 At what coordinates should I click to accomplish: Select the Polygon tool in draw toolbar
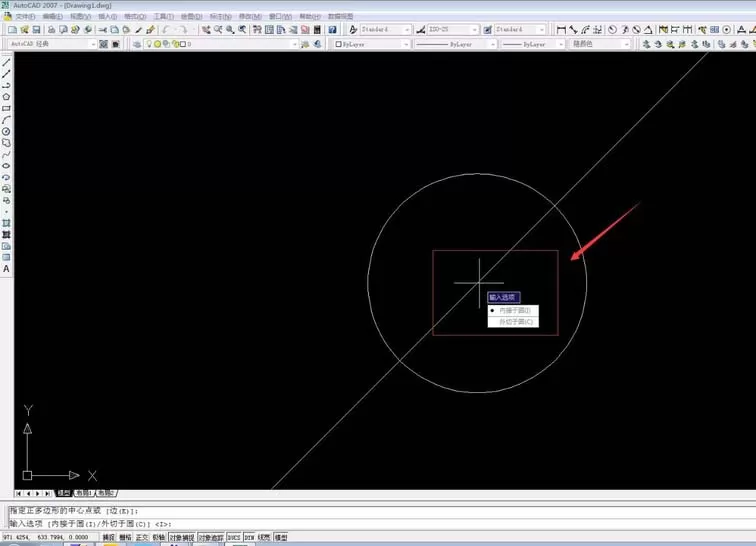tap(6, 97)
